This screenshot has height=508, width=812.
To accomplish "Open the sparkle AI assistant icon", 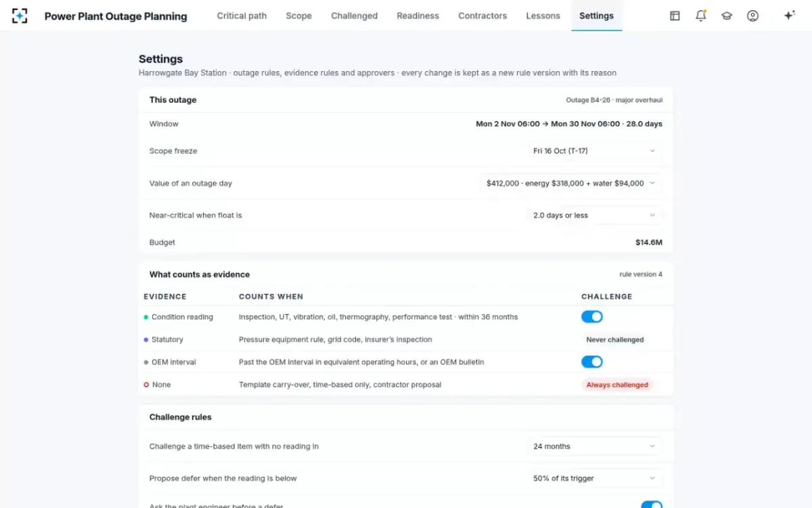I will (x=789, y=16).
